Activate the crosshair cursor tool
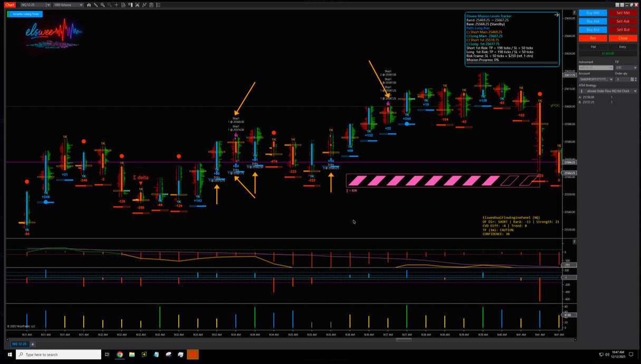641x364 pixels. [x=116, y=5]
